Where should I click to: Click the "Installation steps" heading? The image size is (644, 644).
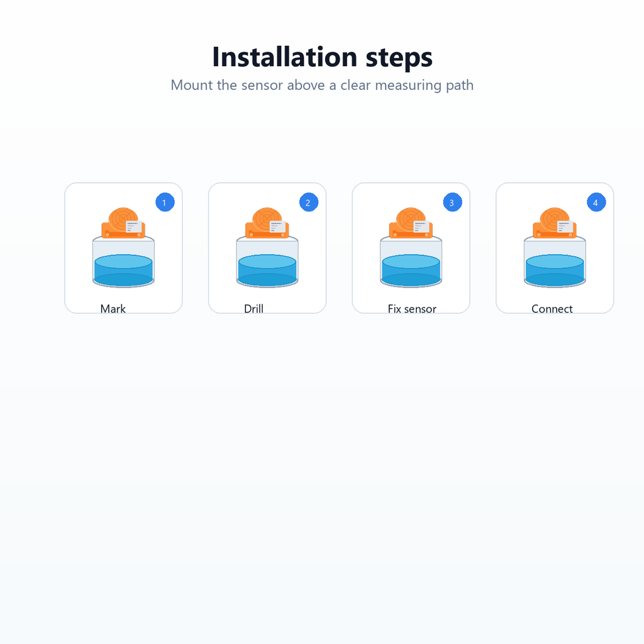point(322,57)
